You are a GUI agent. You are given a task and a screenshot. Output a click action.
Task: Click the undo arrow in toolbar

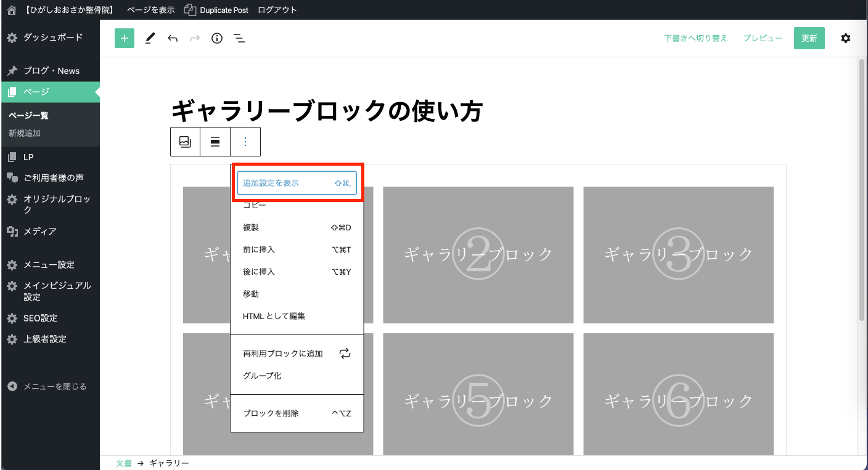[x=173, y=38]
